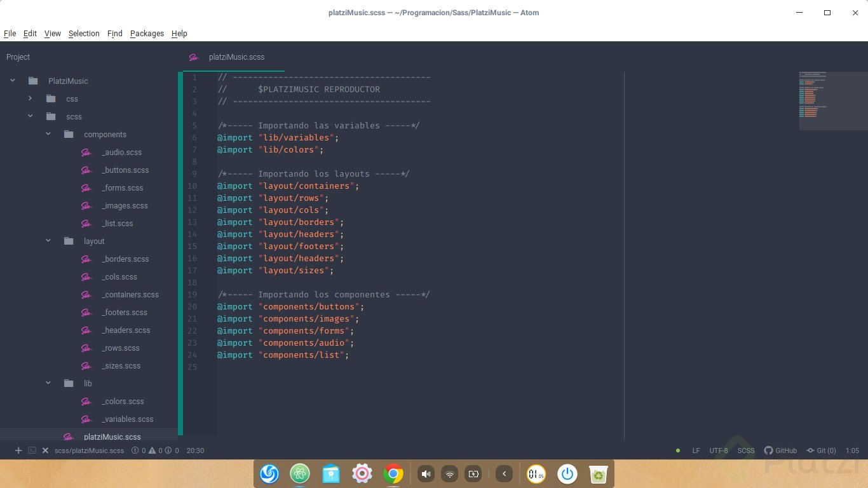868x488 pixels.
Task: Switch to the platziMusic.scss tab
Action: (x=236, y=57)
